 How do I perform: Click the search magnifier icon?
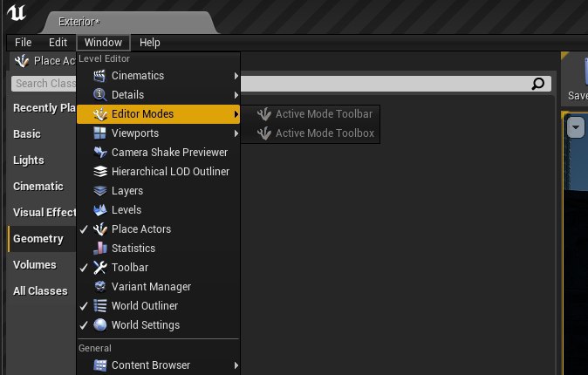[x=538, y=84]
